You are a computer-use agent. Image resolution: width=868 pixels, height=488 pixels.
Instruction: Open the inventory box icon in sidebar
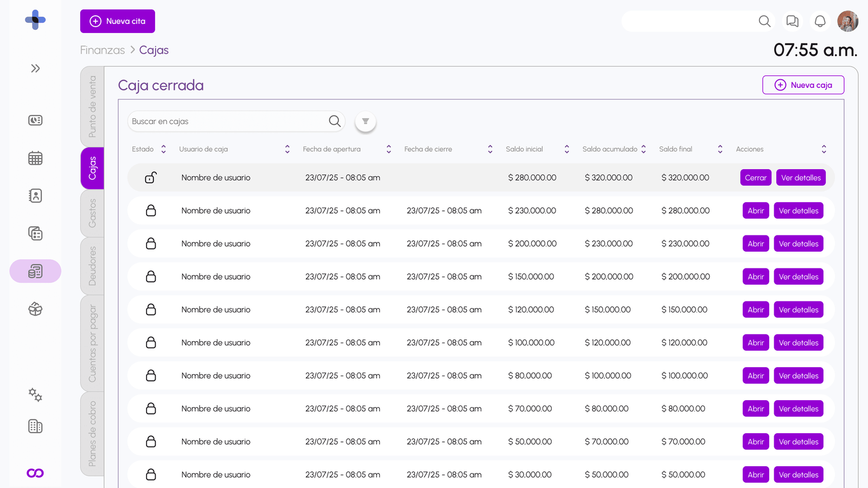click(35, 309)
